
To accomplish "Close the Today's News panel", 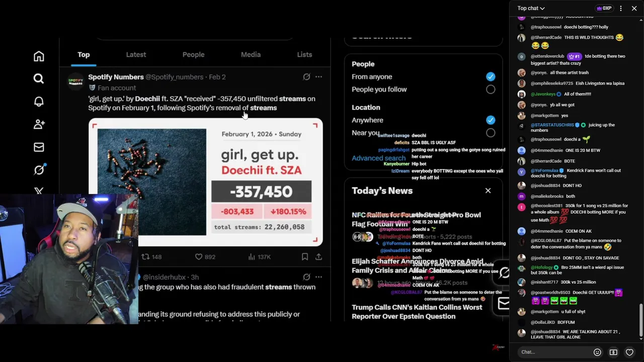I will [x=488, y=191].
